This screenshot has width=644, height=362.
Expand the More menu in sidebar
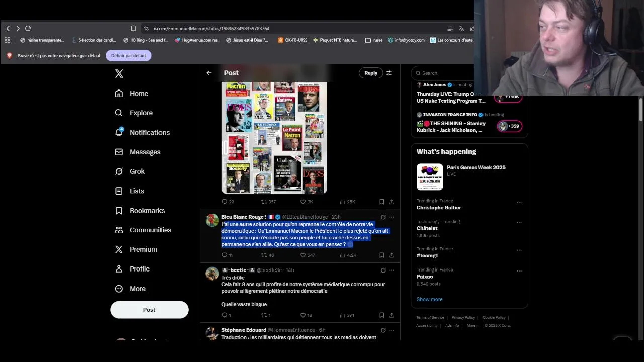130,289
